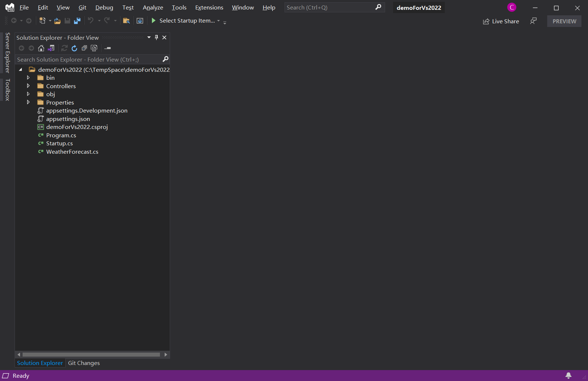Click the Solution Explorer Refresh icon
This screenshot has height=381, width=588.
[x=74, y=48]
